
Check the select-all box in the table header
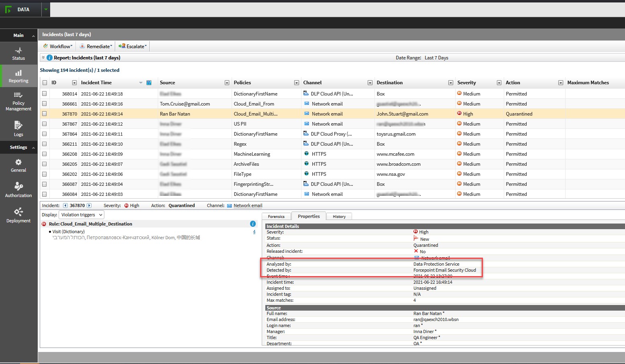click(45, 82)
